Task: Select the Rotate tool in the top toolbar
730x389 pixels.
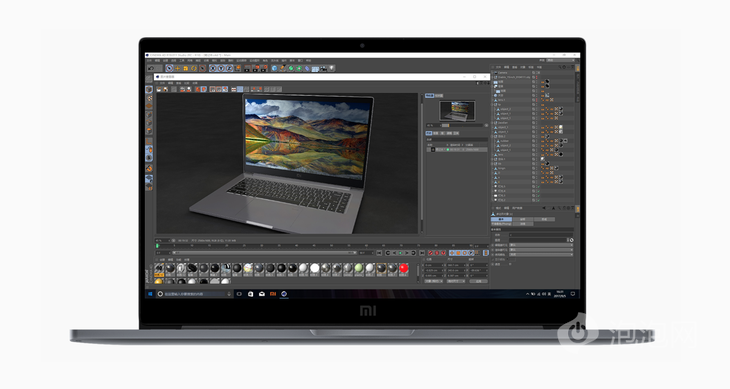Action: coord(194,68)
